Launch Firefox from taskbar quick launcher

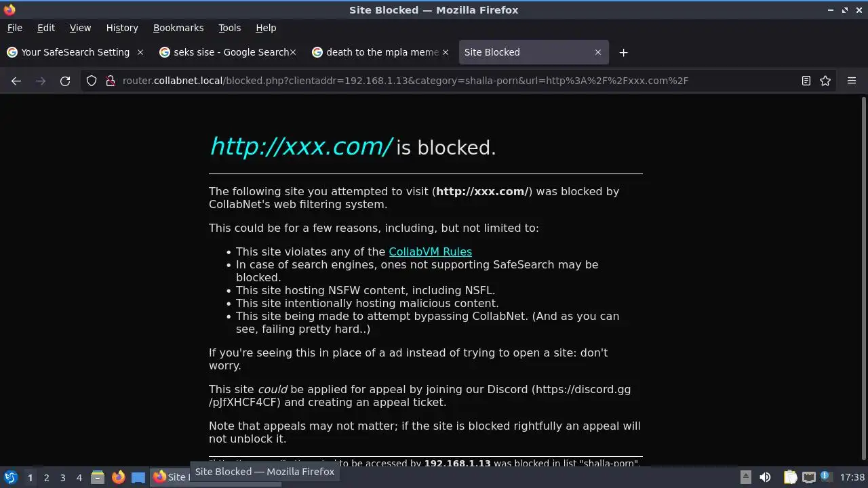[118, 477]
